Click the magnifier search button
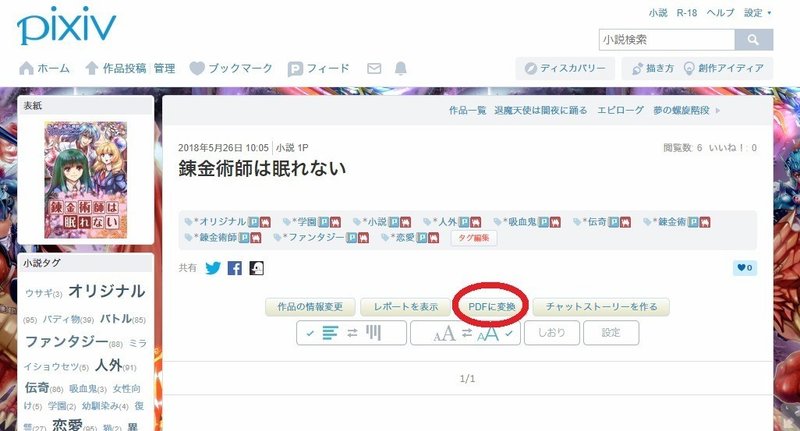Image resolution: width=800 pixels, height=431 pixels. [x=754, y=40]
